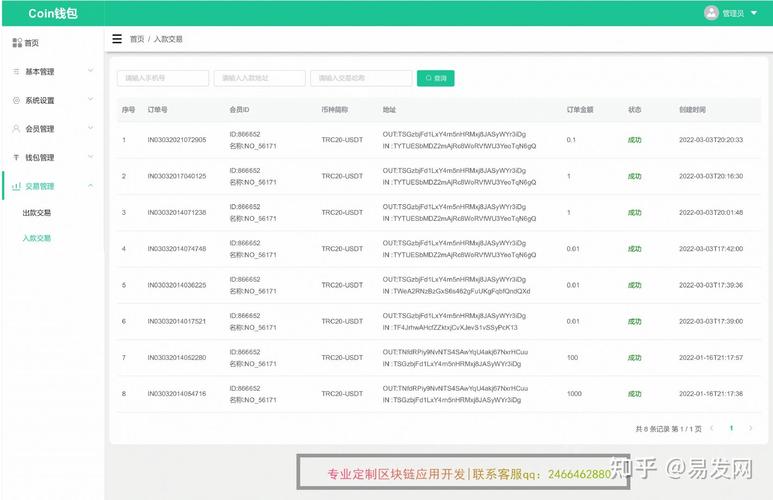Click the 基本管理 menu icon
Viewport: 773px width, 500px height.
point(16,71)
